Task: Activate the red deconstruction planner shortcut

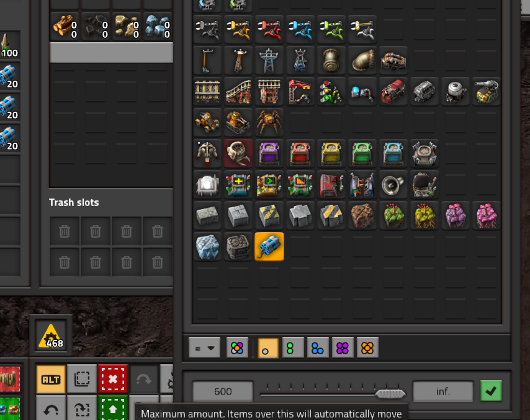Action: click(x=113, y=379)
